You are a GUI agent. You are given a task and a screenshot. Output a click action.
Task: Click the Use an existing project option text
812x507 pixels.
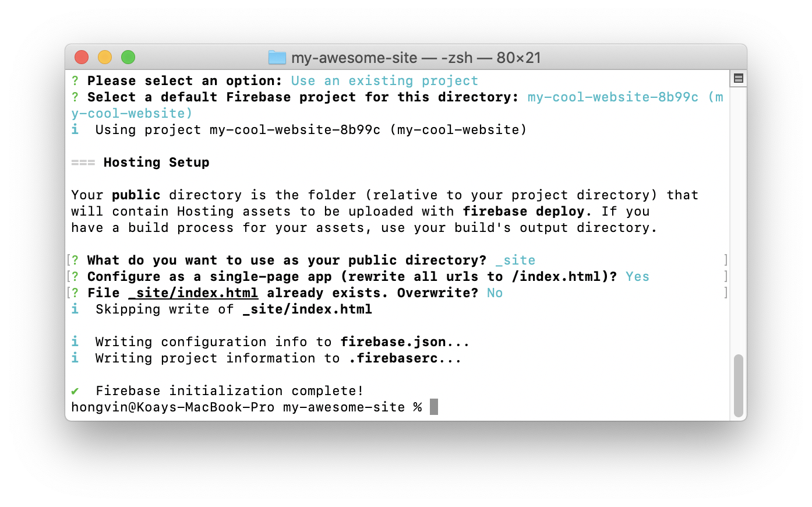pos(384,80)
